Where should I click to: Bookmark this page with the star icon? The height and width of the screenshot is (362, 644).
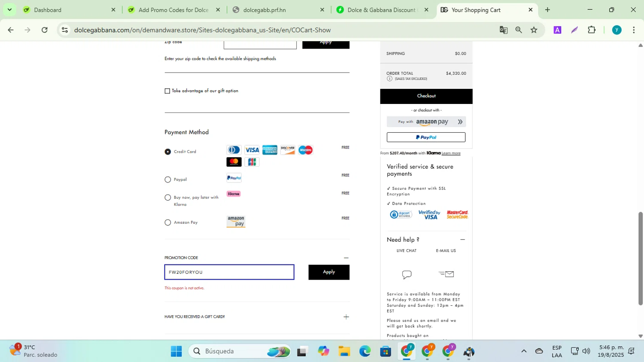(534, 30)
